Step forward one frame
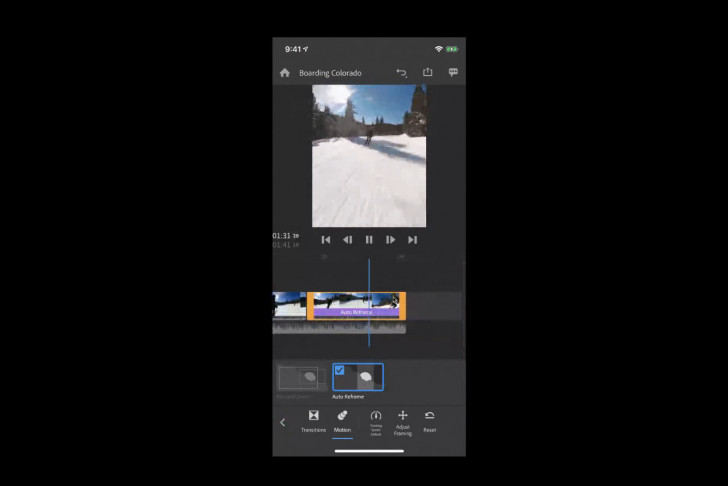 point(390,240)
